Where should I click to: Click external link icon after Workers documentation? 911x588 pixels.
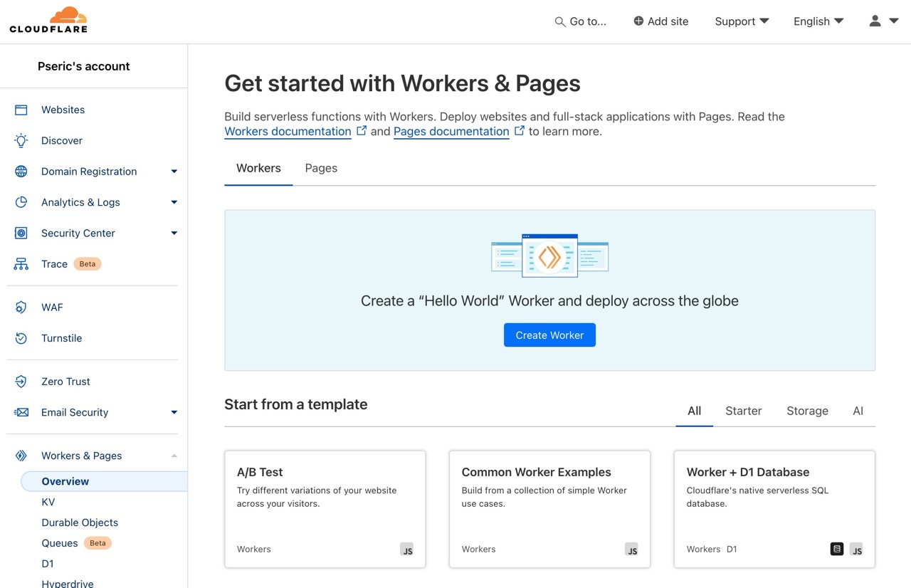(x=362, y=130)
